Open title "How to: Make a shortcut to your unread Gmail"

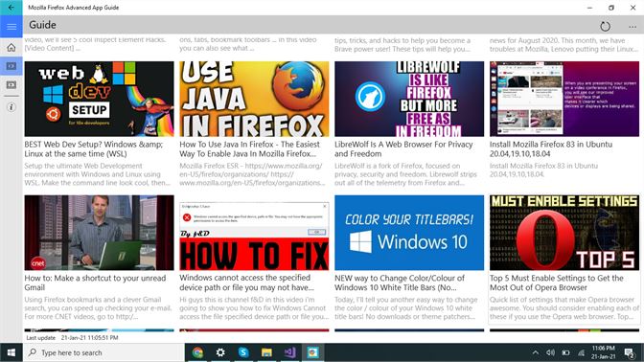[95, 283]
